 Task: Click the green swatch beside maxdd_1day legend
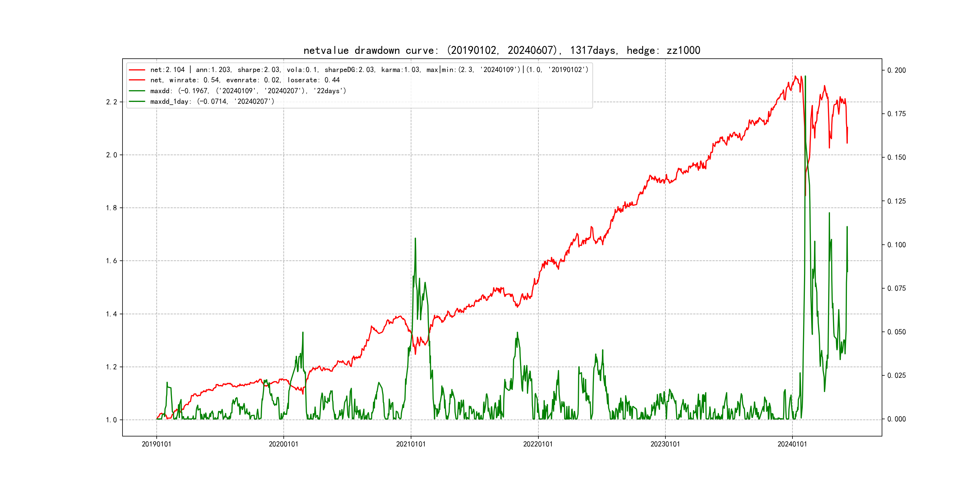(137, 102)
